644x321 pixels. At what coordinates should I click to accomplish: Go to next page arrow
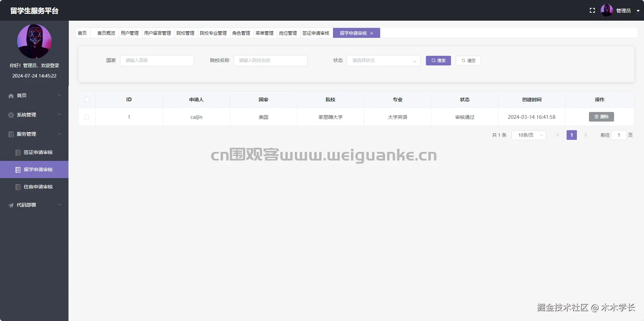click(586, 135)
